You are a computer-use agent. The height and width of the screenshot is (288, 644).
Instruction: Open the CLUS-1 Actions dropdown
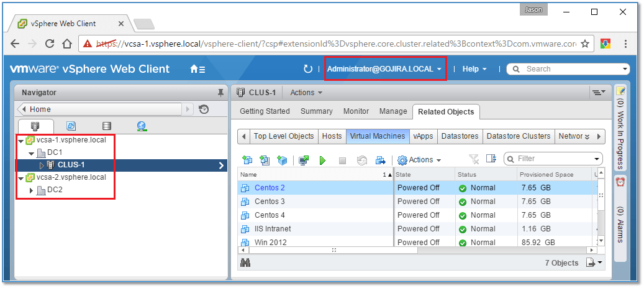click(x=306, y=93)
